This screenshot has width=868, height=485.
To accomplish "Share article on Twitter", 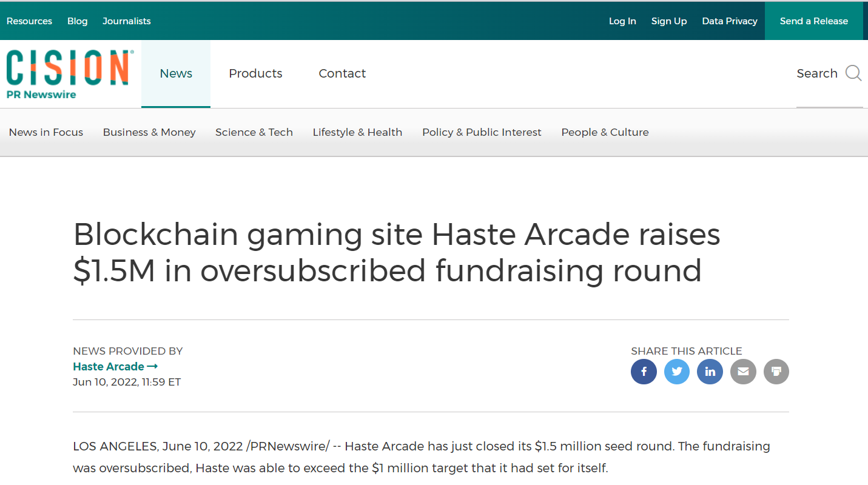I will (x=677, y=372).
